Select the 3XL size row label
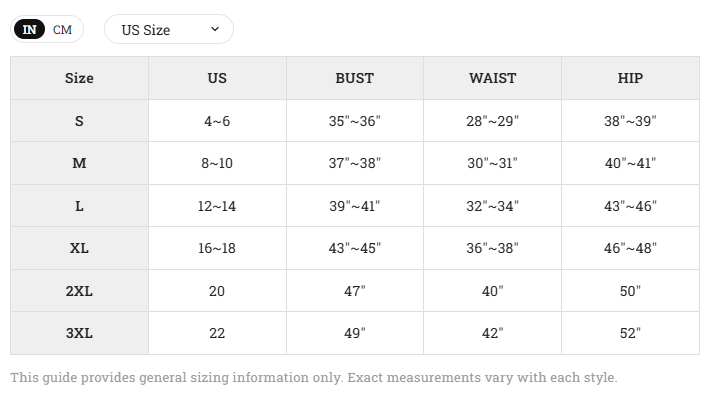The image size is (715, 398). coord(79,333)
